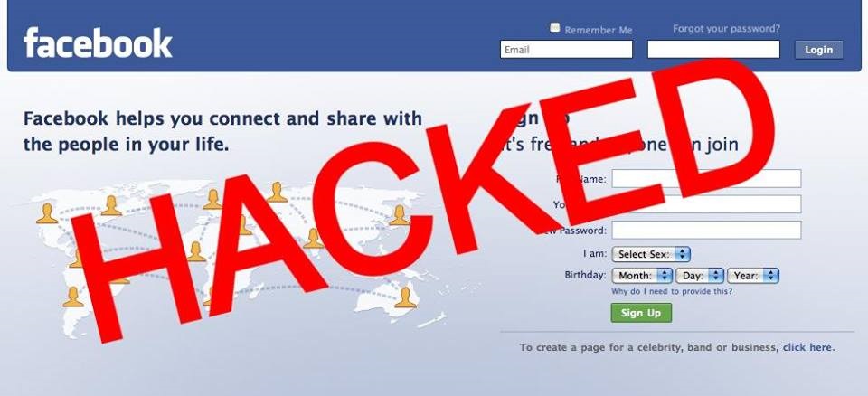Click the person icon over Japan
Image resolution: width=868 pixels, height=396 pixels.
pyautogui.click(x=399, y=215)
